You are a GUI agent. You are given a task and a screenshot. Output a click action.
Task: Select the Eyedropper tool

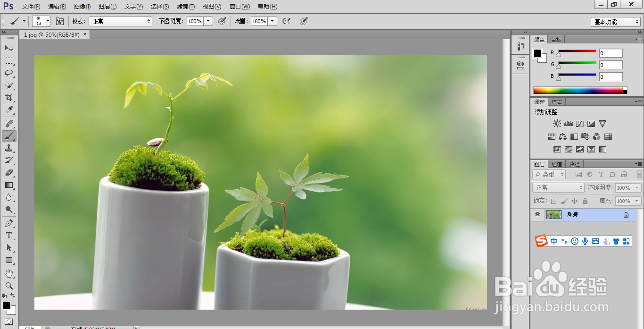pyautogui.click(x=9, y=110)
